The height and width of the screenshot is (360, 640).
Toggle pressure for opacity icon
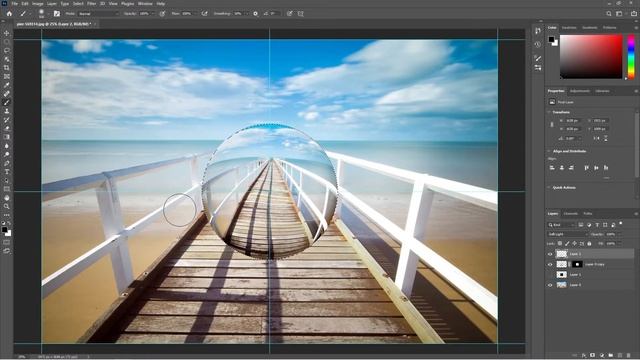coord(162,13)
